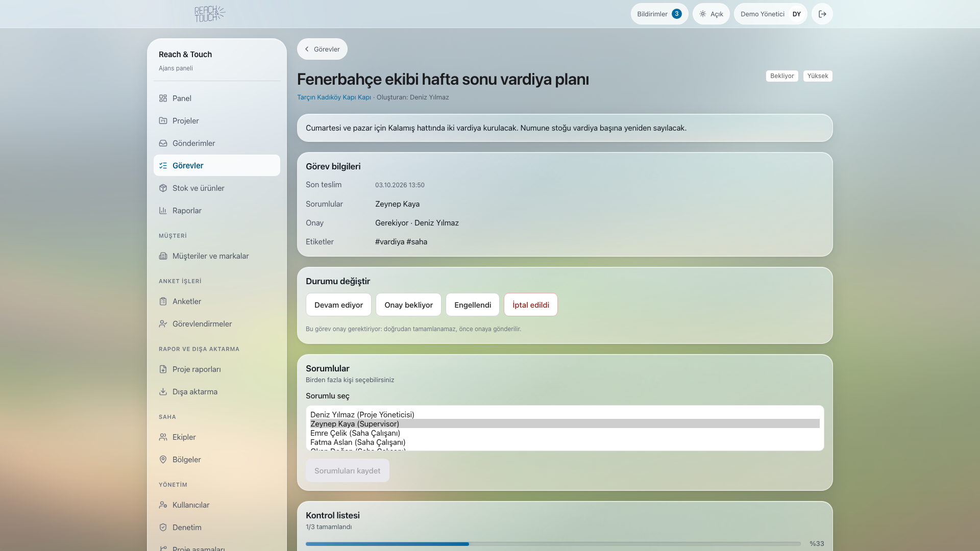Set status to Engellendi
The image size is (980, 551).
[473, 305]
